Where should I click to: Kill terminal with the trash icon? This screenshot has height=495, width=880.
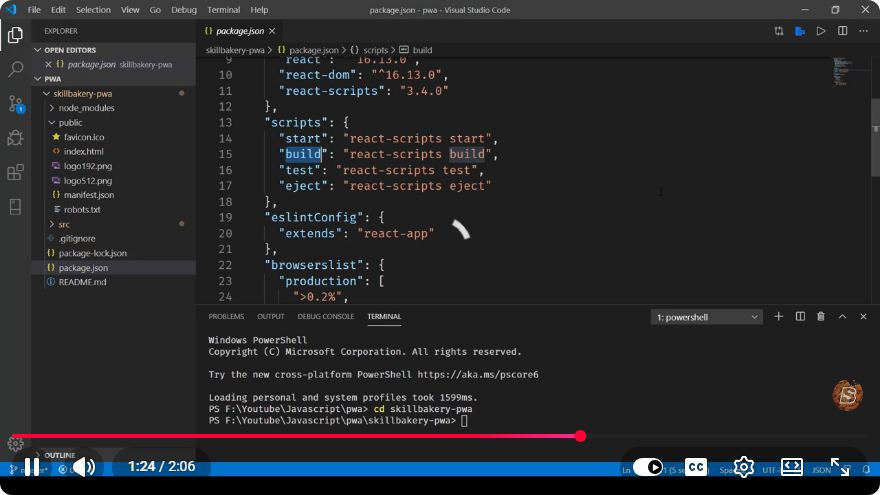coord(821,317)
